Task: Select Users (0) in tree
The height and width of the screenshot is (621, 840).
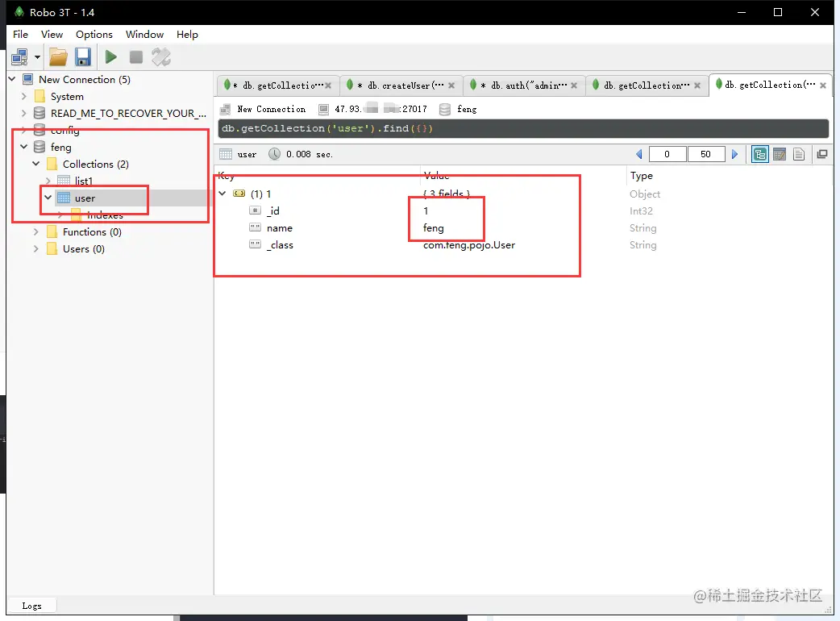Action: coord(84,249)
